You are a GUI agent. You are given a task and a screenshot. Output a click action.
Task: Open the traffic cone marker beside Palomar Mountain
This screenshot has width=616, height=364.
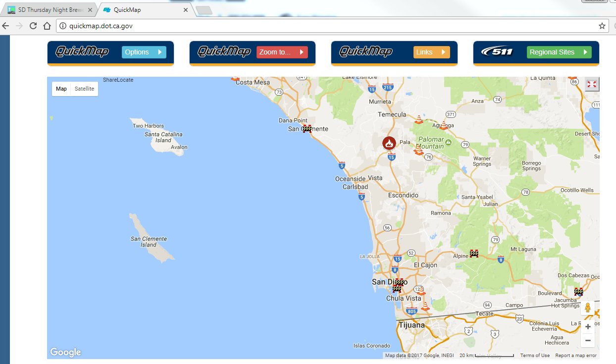[419, 150]
